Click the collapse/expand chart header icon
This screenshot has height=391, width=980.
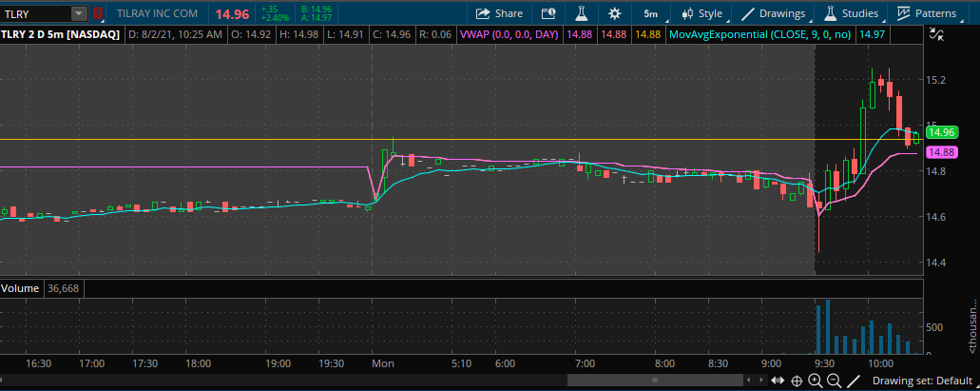pyautogui.click(x=935, y=34)
